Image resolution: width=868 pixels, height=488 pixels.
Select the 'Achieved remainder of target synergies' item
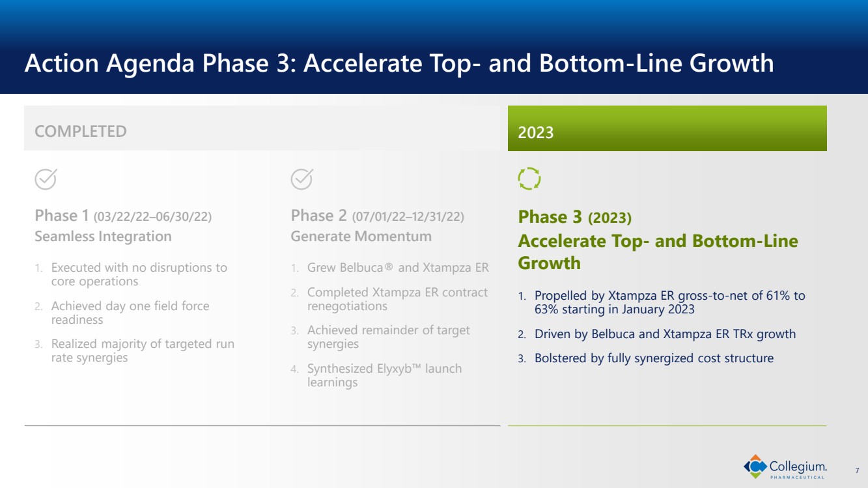coord(388,337)
